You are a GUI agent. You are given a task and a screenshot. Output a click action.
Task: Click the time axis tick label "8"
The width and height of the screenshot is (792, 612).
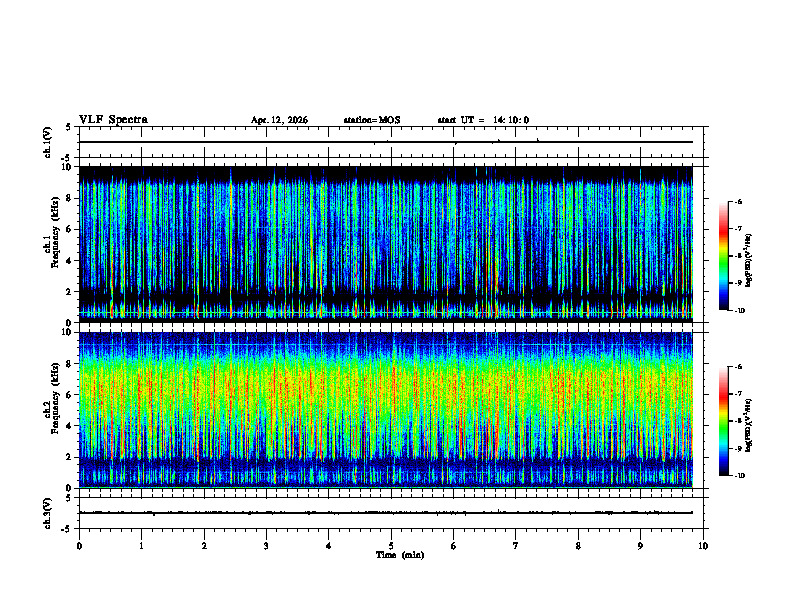[x=578, y=546]
